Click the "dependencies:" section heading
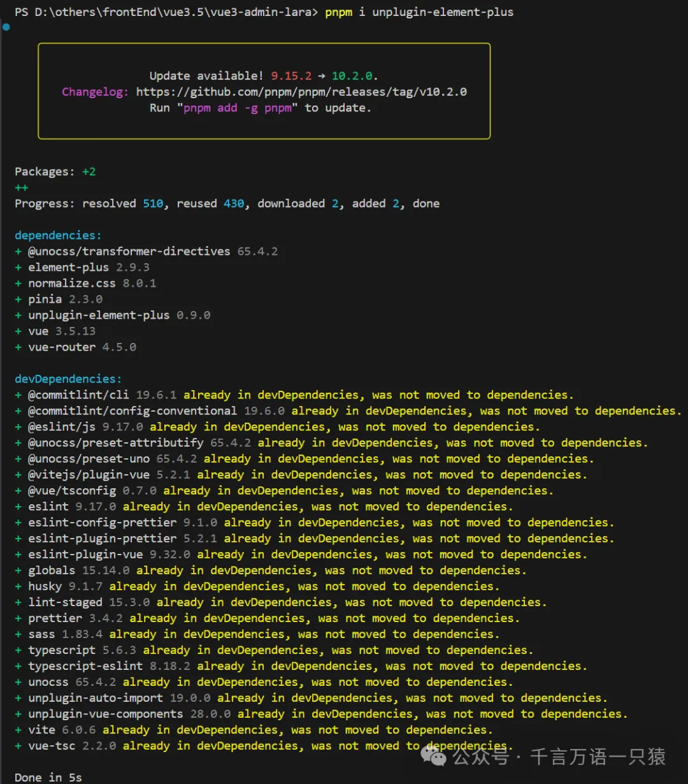The image size is (688, 784). [58, 235]
